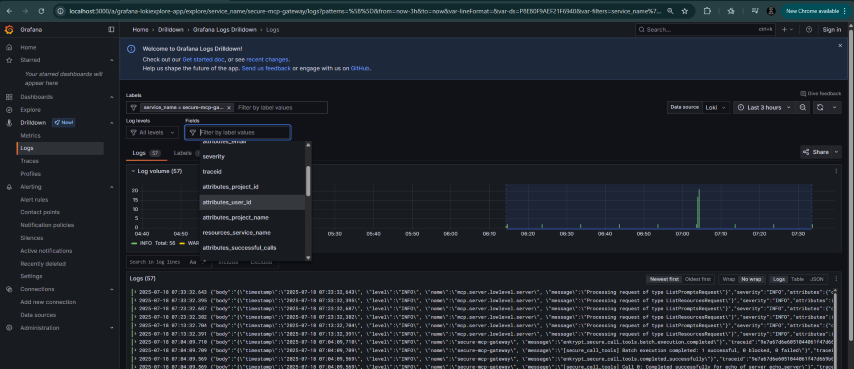Click the Explore compass icon
Image resolution: width=854 pixels, height=369 pixels.
click(9, 109)
